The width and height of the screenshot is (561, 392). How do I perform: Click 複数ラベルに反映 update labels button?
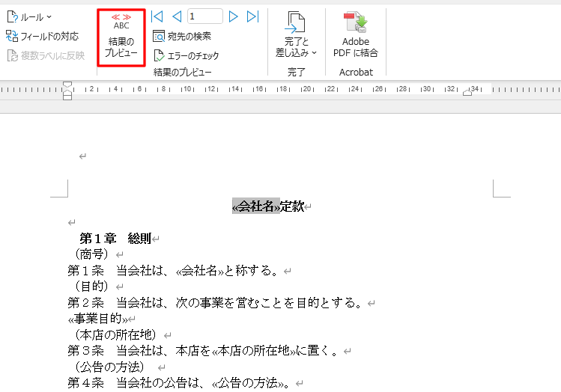46,55
